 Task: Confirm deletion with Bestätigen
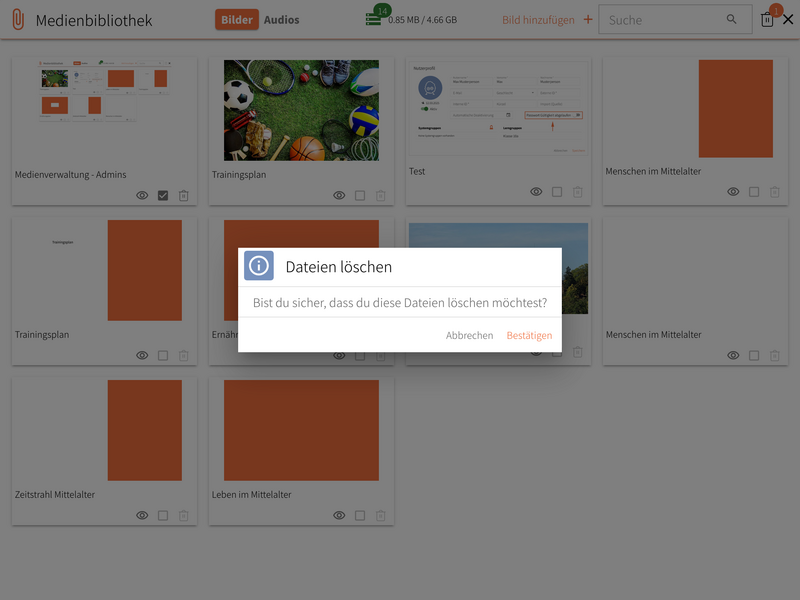(529, 336)
